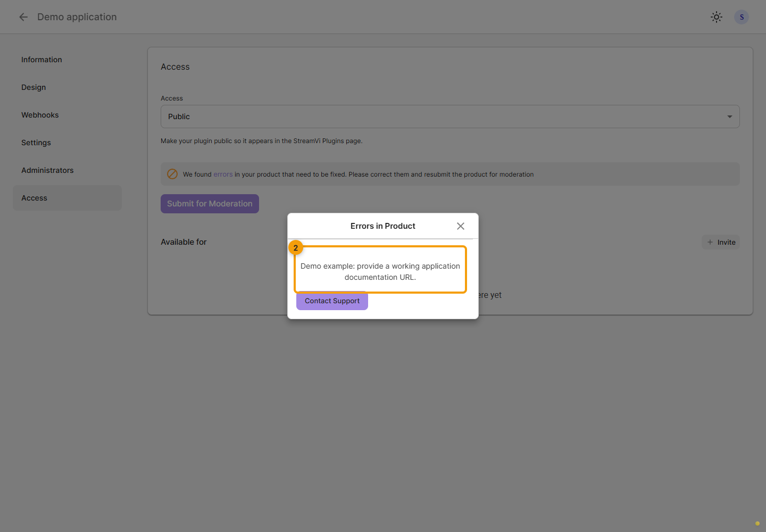This screenshot has height=532, width=766.
Task: Click Contact Support in the dialog
Action: coord(332,301)
